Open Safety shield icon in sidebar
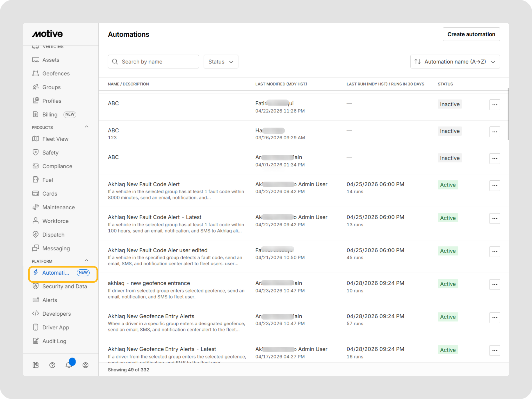The height and width of the screenshot is (399, 532). pyautogui.click(x=36, y=152)
